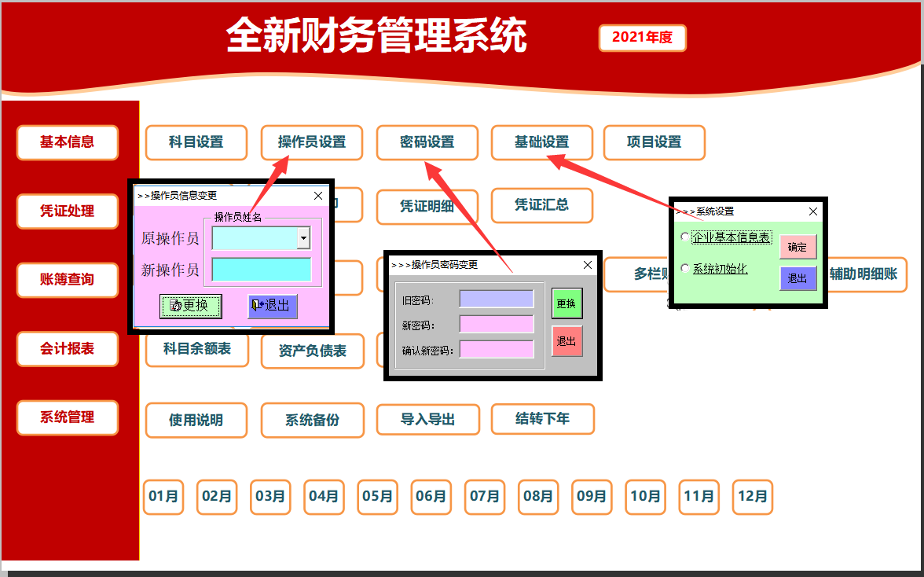Open 密码设置
This screenshot has height=577, width=924.
[427, 142]
